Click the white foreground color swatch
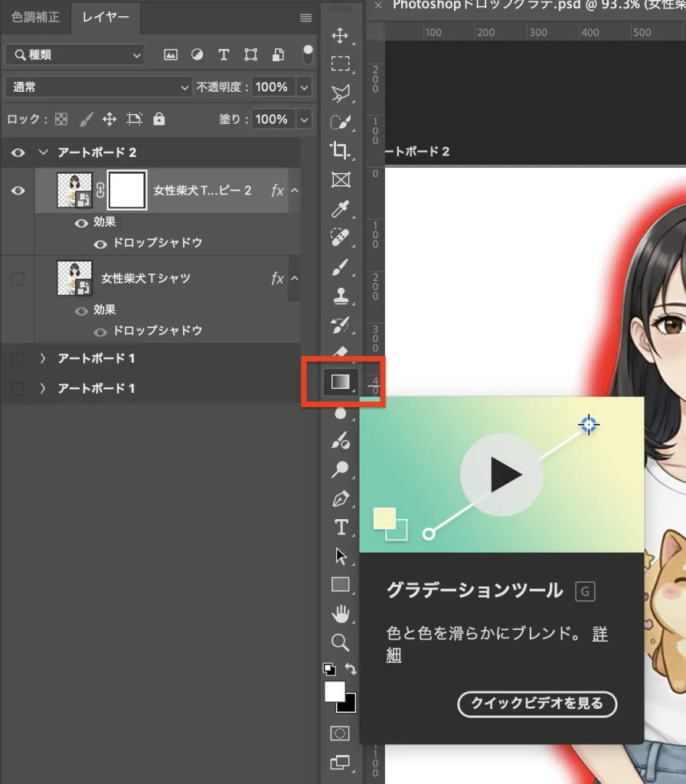This screenshot has width=686, height=784. pos(335,691)
